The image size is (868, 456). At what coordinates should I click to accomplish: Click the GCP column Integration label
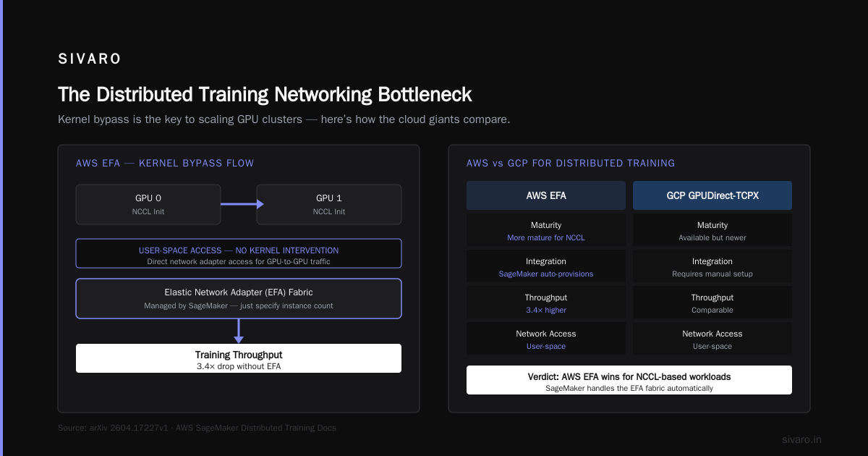[712, 261]
